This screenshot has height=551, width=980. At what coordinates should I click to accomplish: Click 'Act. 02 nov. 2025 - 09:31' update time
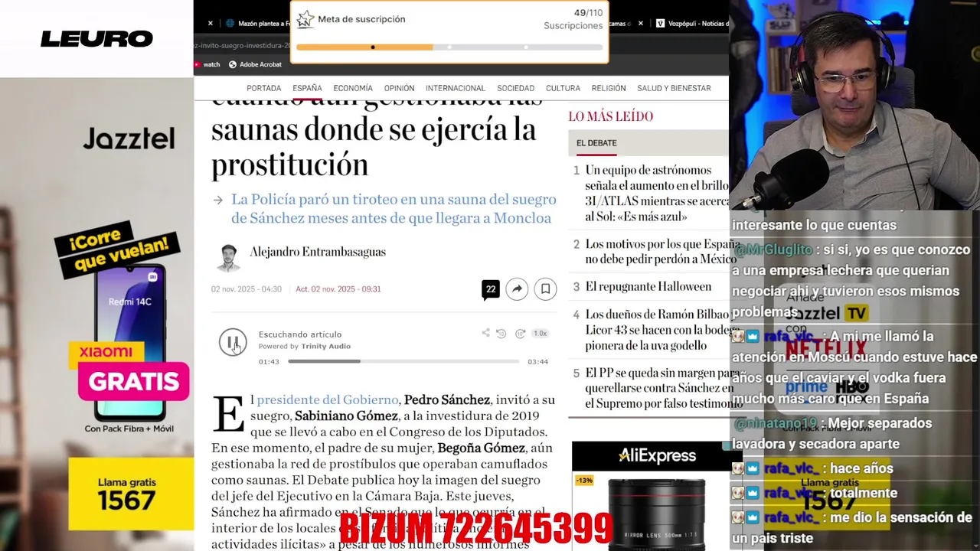click(x=338, y=289)
